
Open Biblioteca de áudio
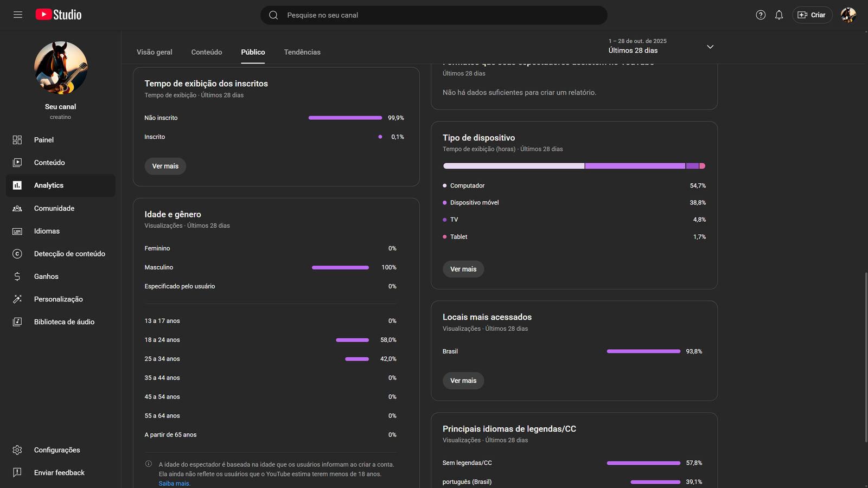point(64,322)
